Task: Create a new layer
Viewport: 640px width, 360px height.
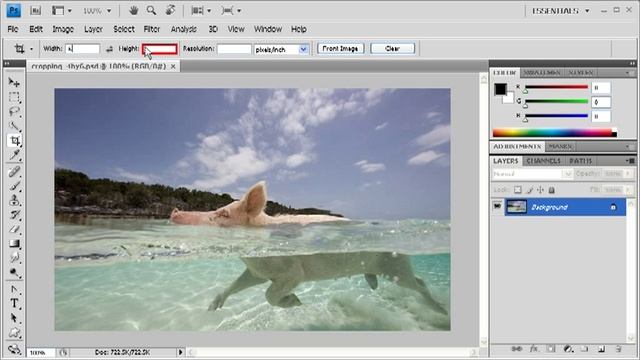Action: tap(601, 349)
